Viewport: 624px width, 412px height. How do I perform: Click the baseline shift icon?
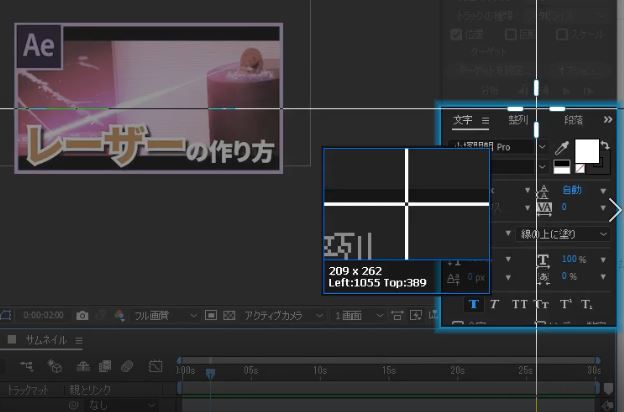pos(453,278)
